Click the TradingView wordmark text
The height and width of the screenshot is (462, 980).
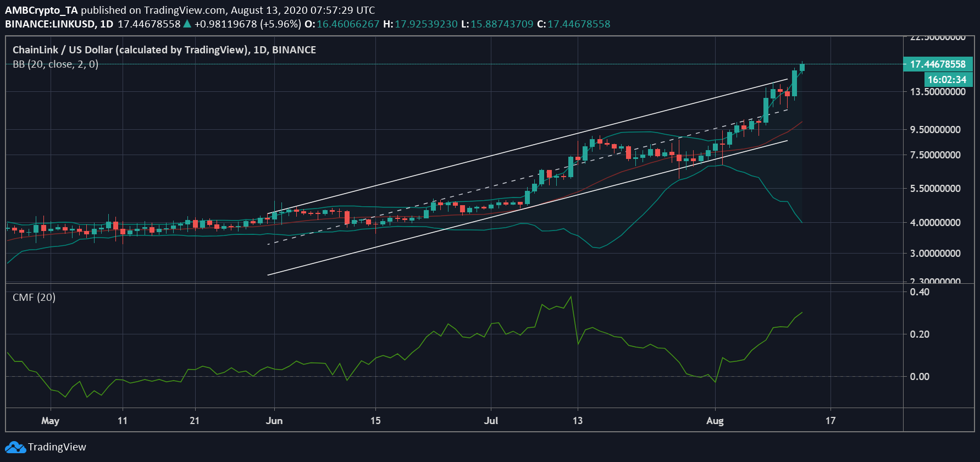click(x=57, y=447)
